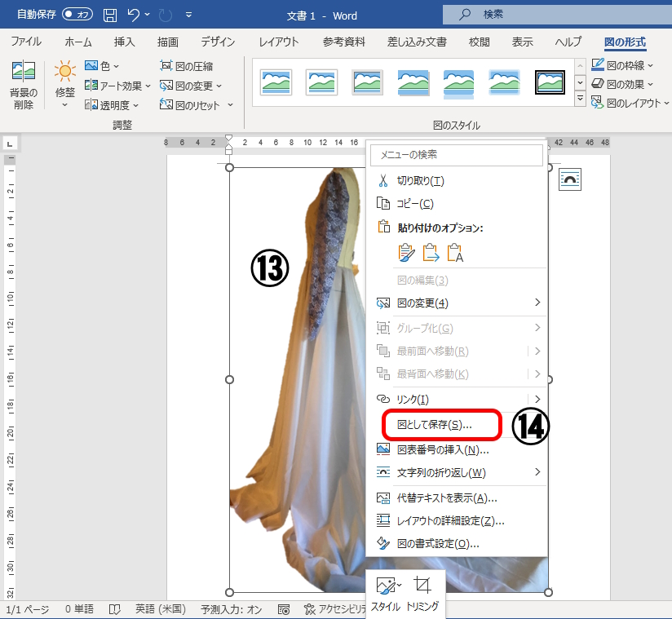Open the Quick Access Toolbar customize dropdown
Image resolution: width=672 pixels, height=619 pixels.
[188, 15]
